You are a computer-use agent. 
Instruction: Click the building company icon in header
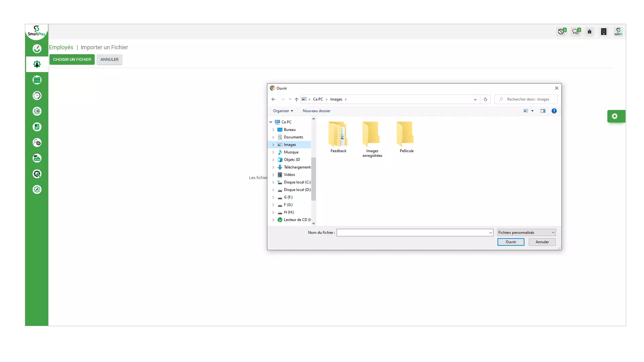pos(604,32)
